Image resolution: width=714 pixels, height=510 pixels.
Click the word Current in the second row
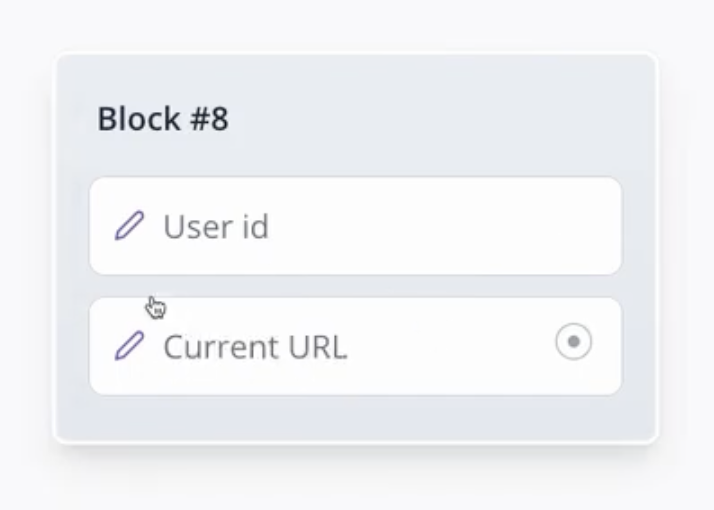[x=215, y=347]
